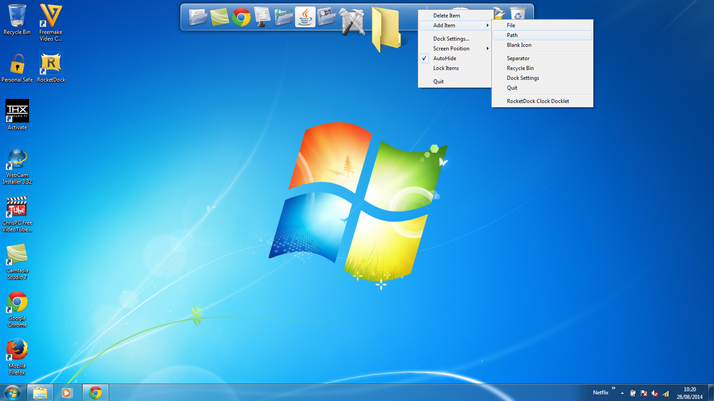Open Mozilla Firefox desktop shortcut
The image size is (714, 401).
(17, 357)
